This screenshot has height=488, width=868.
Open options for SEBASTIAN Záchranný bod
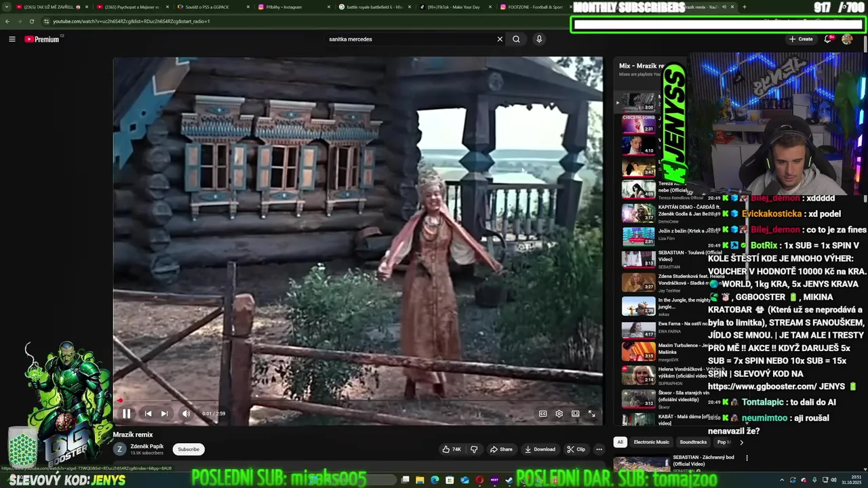tap(747, 457)
